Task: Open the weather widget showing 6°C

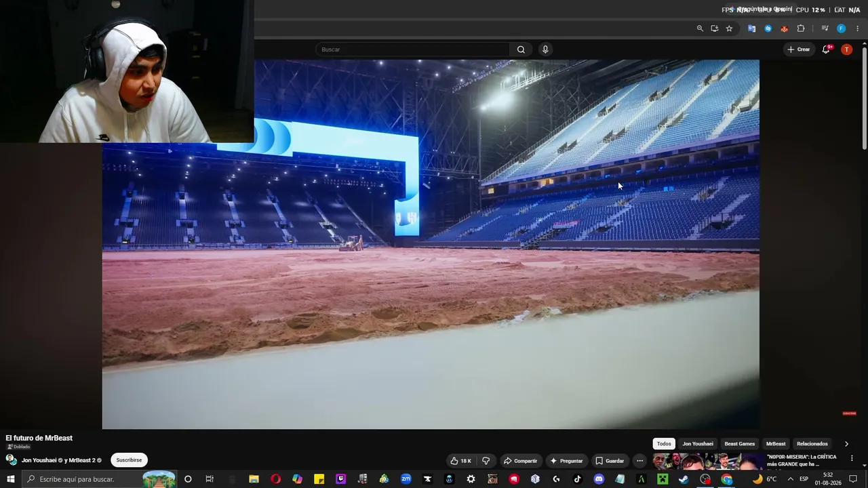Action: coord(764,479)
